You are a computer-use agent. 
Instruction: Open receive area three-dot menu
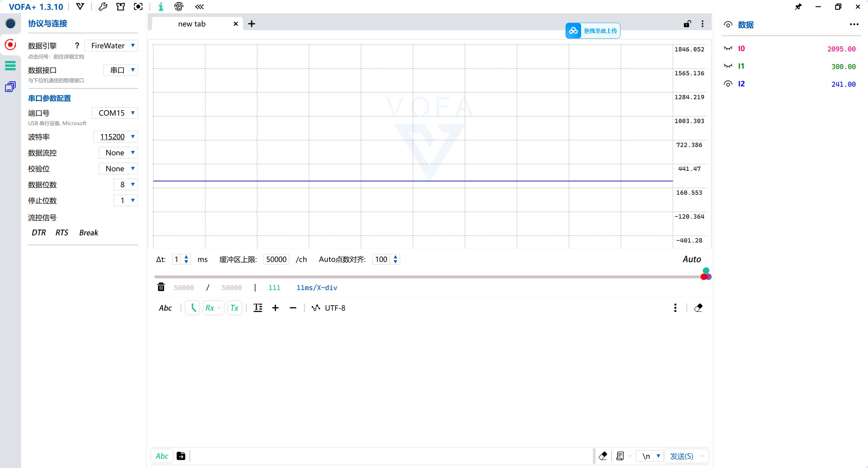675,308
